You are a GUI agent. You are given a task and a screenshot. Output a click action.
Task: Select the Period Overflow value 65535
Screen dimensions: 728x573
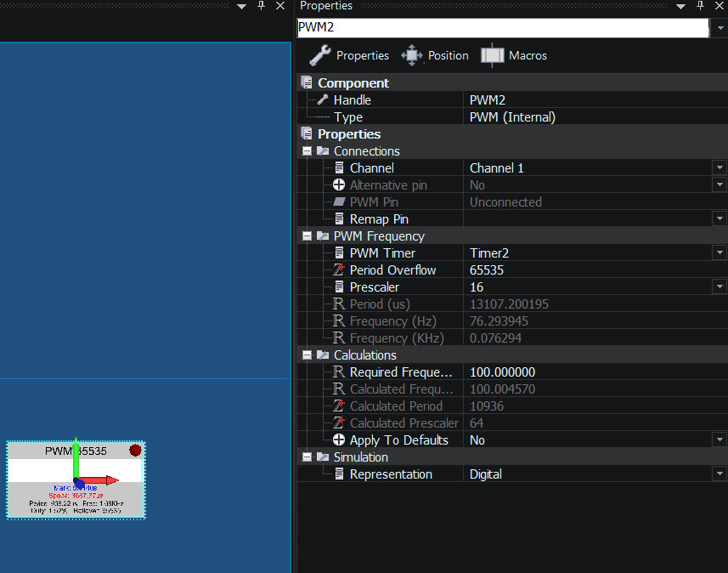(x=487, y=270)
